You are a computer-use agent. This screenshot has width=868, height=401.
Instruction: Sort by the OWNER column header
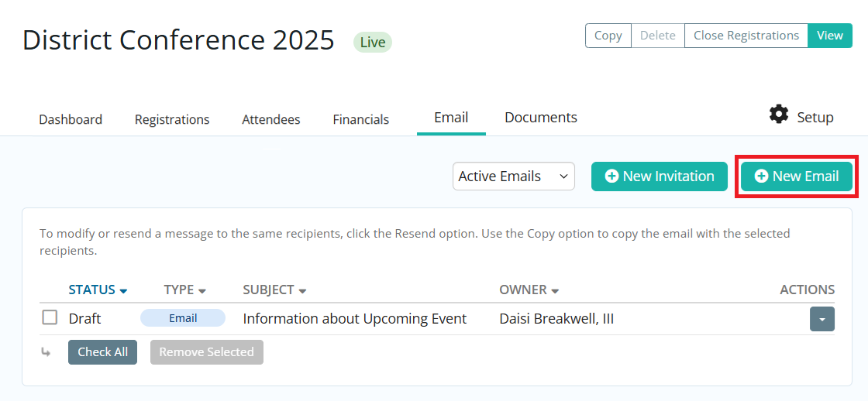click(x=529, y=290)
